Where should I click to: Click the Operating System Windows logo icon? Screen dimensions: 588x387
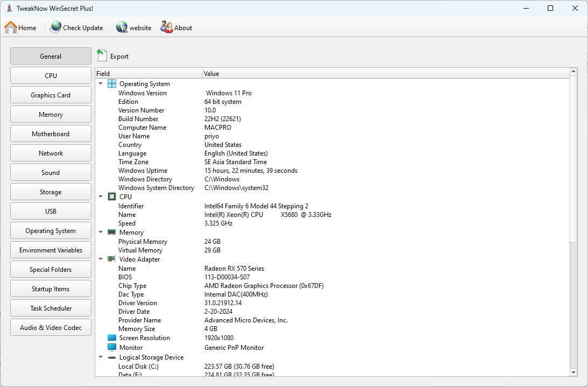click(112, 83)
